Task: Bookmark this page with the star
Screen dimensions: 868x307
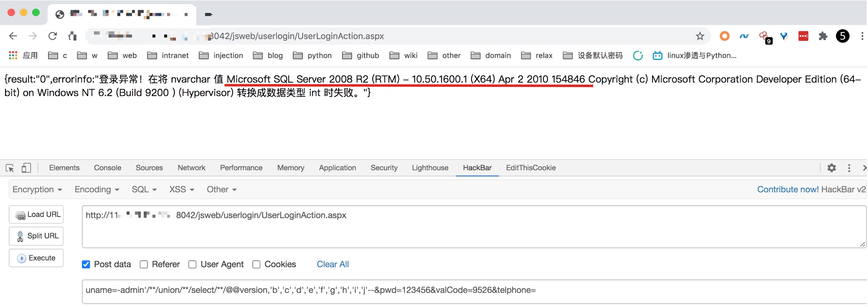Action: pyautogui.click(x=700, y=36)
